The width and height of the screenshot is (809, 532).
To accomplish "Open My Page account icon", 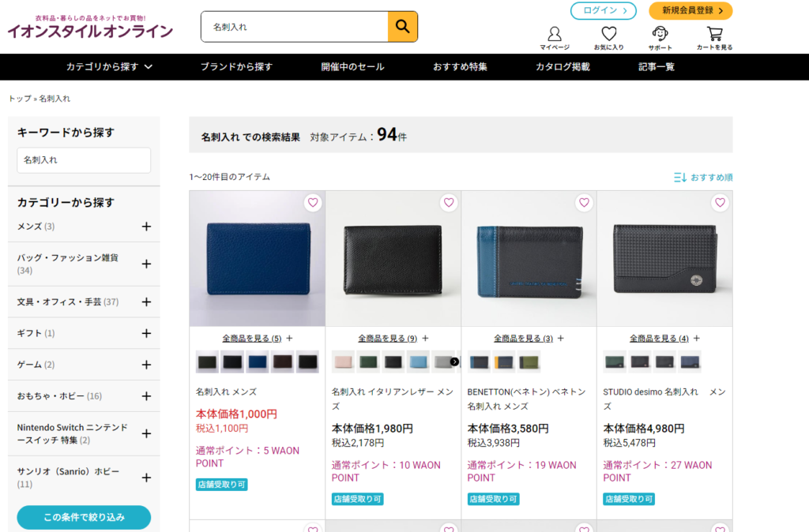I will tap(555, 38).
